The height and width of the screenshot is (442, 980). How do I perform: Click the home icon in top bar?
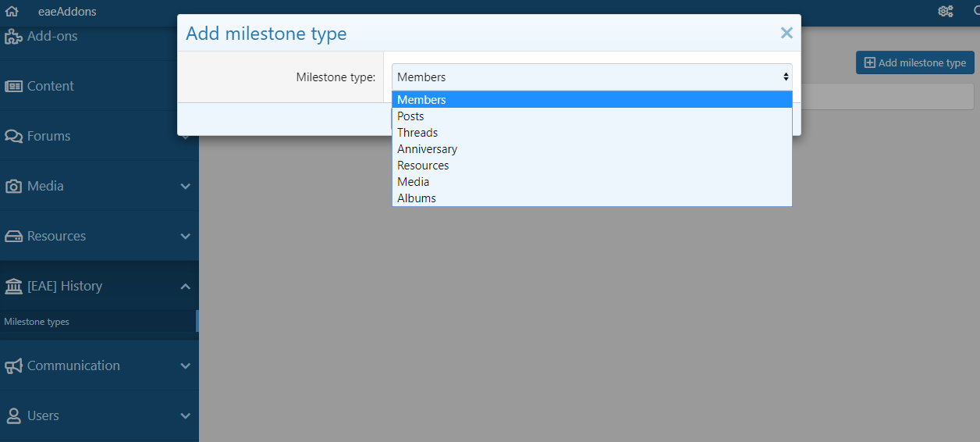12,12
